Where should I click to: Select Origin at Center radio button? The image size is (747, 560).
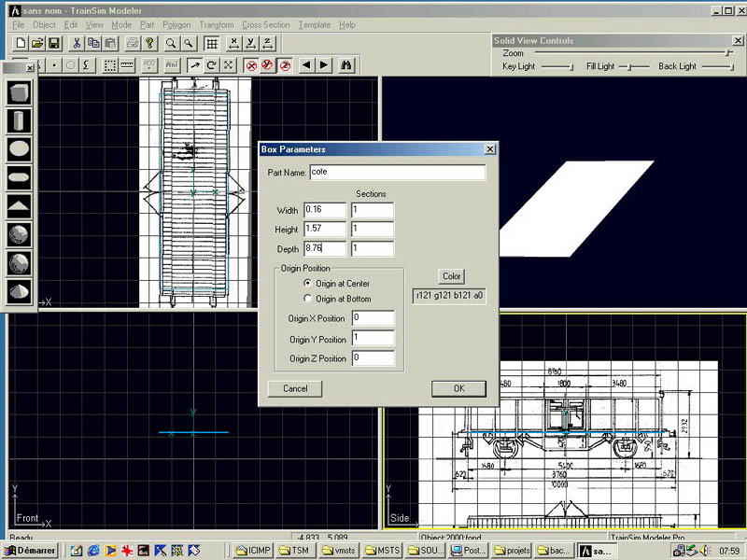[308, 283]
